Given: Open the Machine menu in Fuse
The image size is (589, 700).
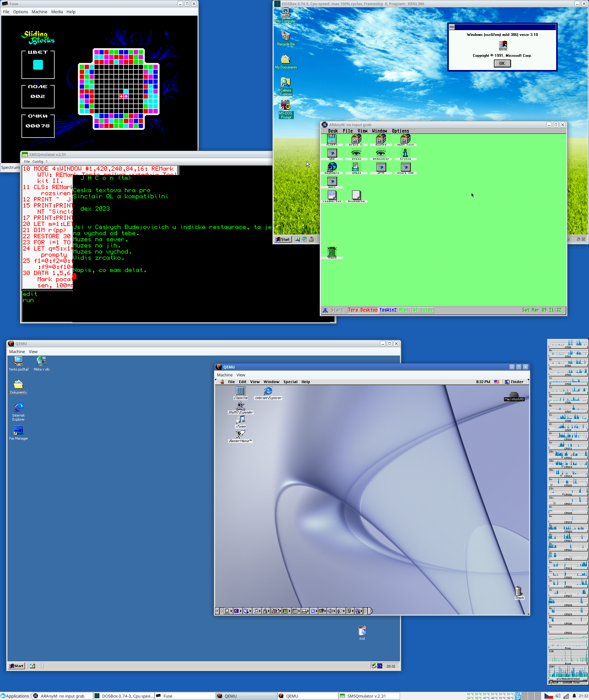Looking at the screenshot, I should (x=39, y=12).
